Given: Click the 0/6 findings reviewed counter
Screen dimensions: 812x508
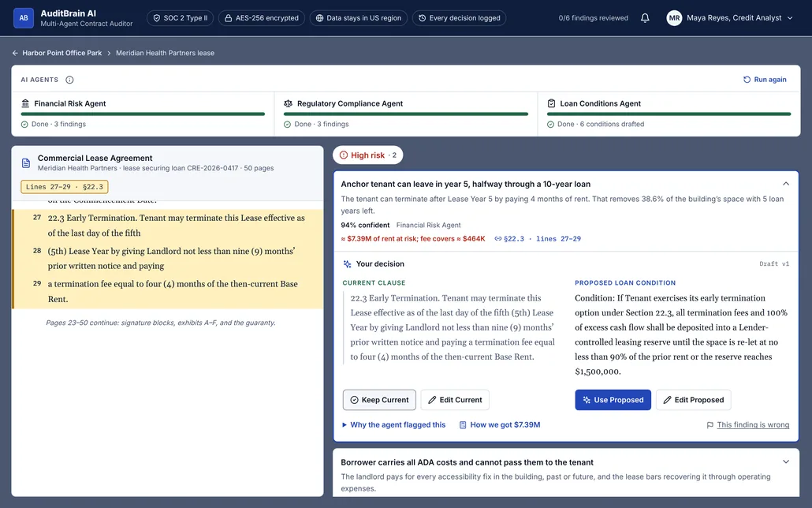Looking at the screenshot, I should point(593,18).
